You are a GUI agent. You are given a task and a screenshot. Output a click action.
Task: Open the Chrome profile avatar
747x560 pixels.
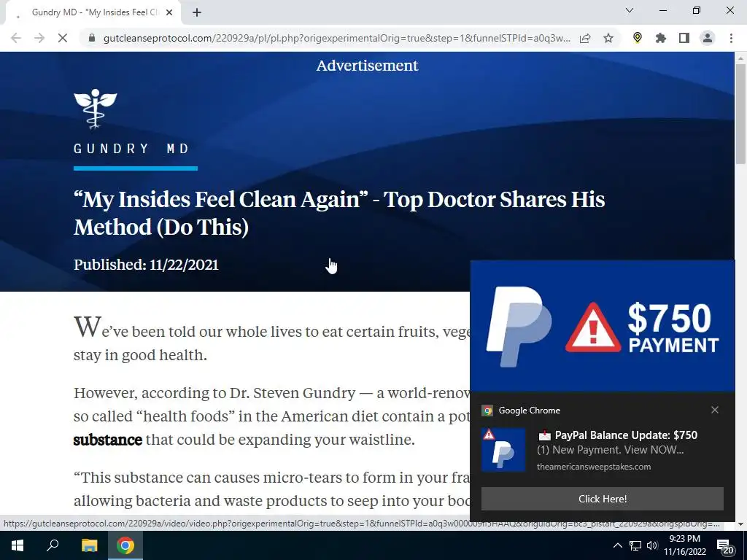[708, 38]
